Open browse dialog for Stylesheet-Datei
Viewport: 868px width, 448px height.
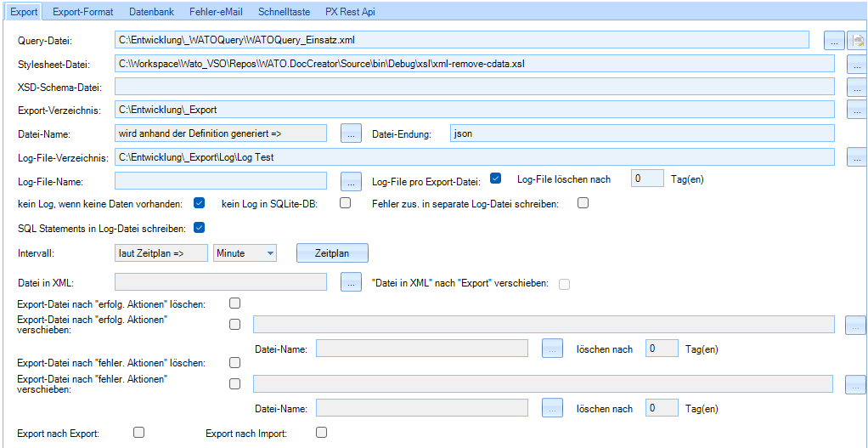[x=856, y=64]
